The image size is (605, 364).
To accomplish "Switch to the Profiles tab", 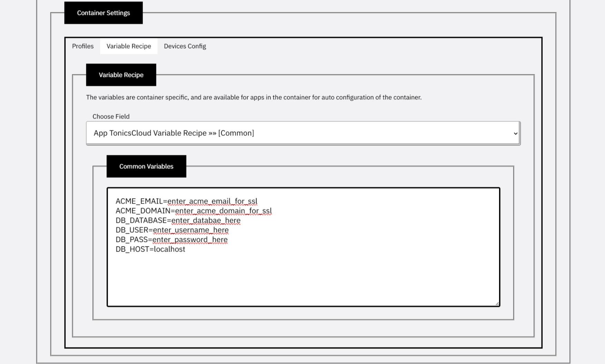I will 83,46.
